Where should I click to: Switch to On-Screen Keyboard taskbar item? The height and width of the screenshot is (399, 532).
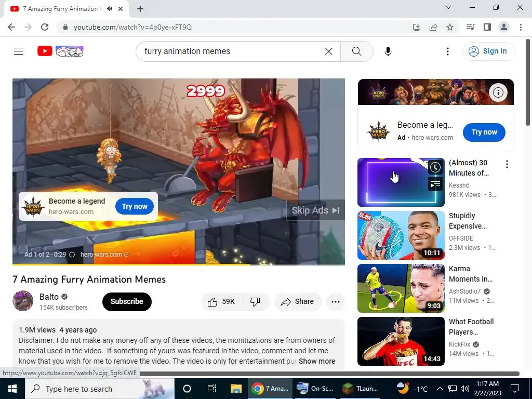[x=314, y=389]
